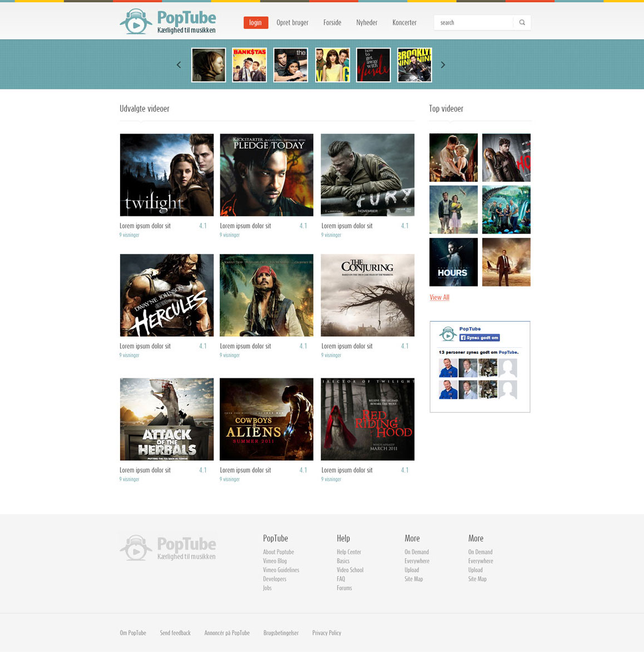Open the Twilight video poster
The width and height of the screenshot is (644, 652).
(x=167, y=175)
